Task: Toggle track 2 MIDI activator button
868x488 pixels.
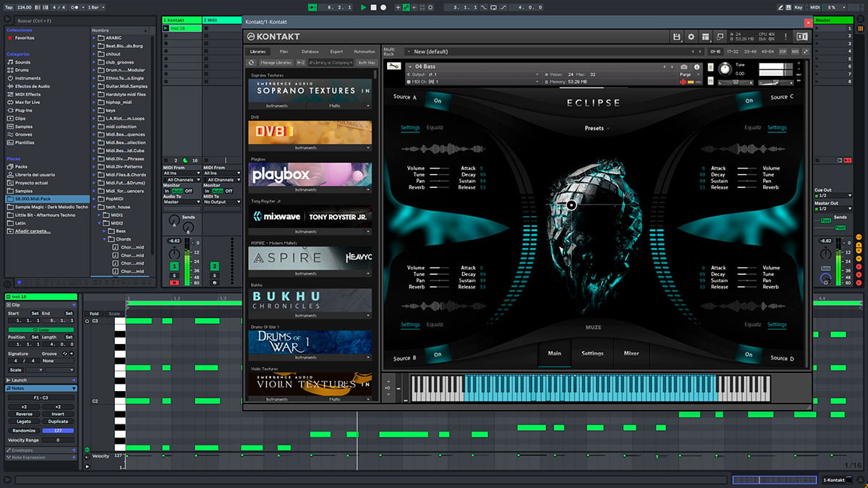Action: click(x=215, y=267)
